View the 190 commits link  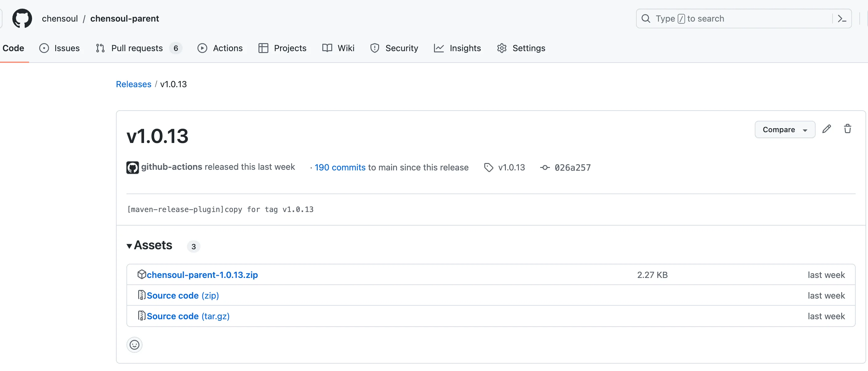(x=340, y=167)
